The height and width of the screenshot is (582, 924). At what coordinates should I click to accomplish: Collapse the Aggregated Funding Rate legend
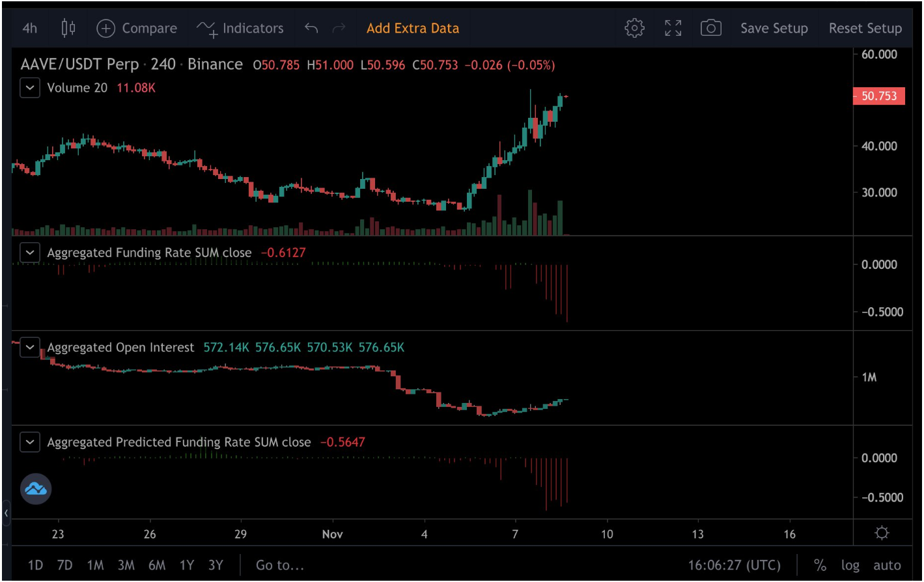(x=30, y=253)
